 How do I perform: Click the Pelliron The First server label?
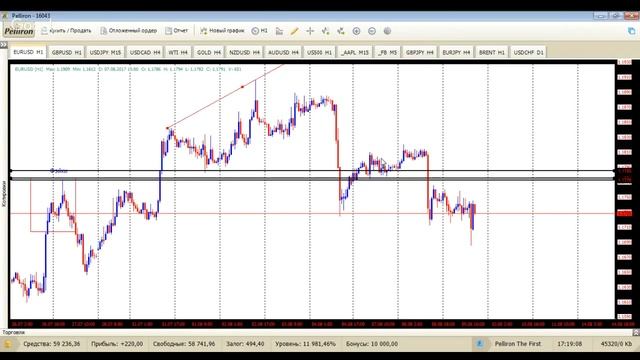tap(518, 344)
